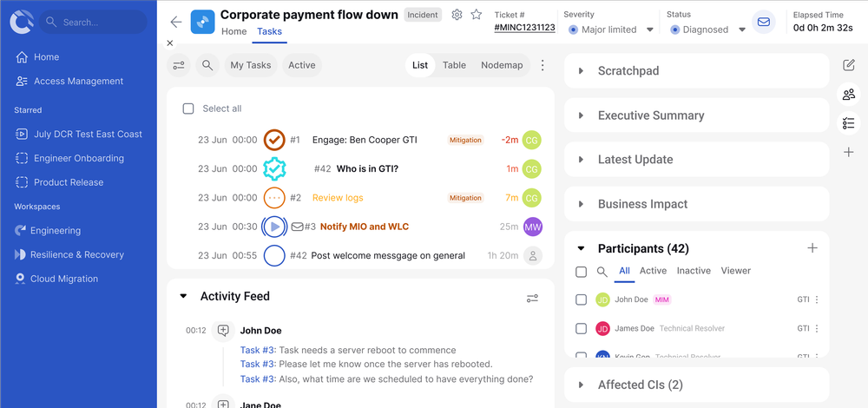Select the Active participants tab

point(653,271)
